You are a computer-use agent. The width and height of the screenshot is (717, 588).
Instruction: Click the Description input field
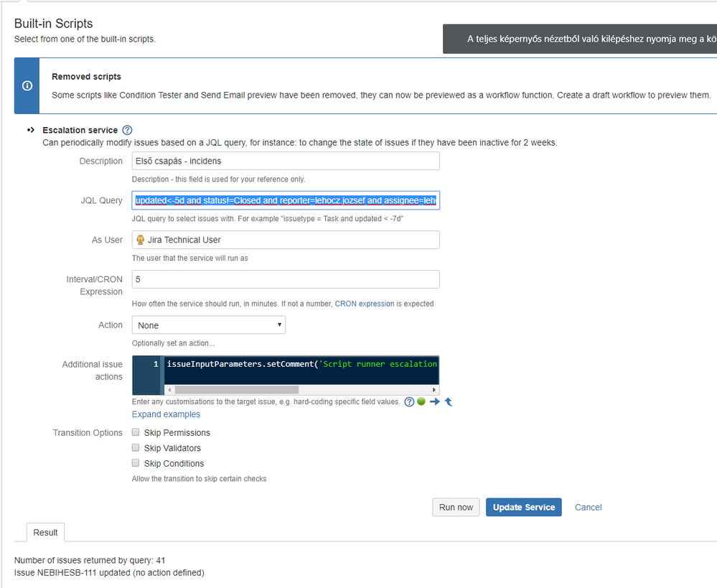point(286,161)
